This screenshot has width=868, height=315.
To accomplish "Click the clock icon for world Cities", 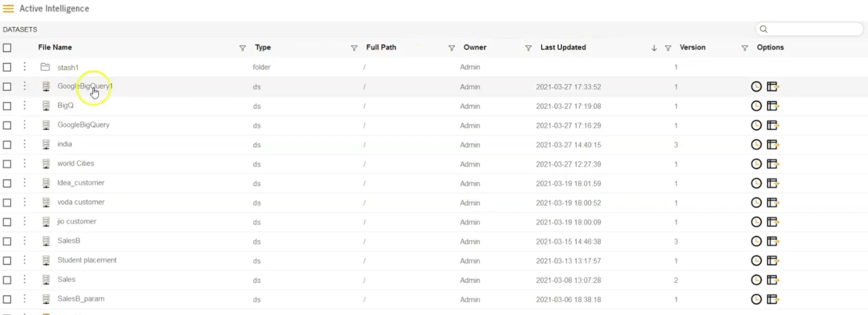I will coord(756,164).
